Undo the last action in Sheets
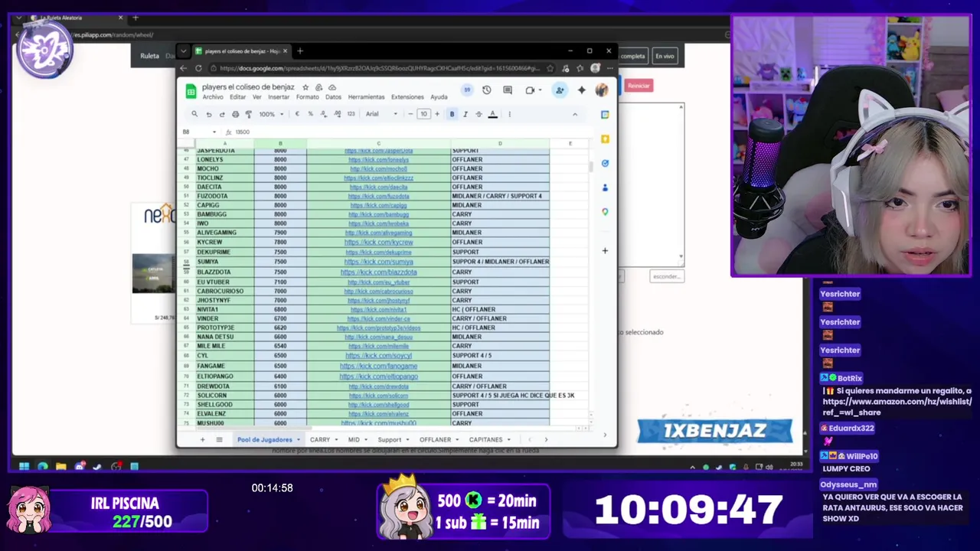Image resolution: width=980 pixels, height=551 pixels. (x=208, y=114)
